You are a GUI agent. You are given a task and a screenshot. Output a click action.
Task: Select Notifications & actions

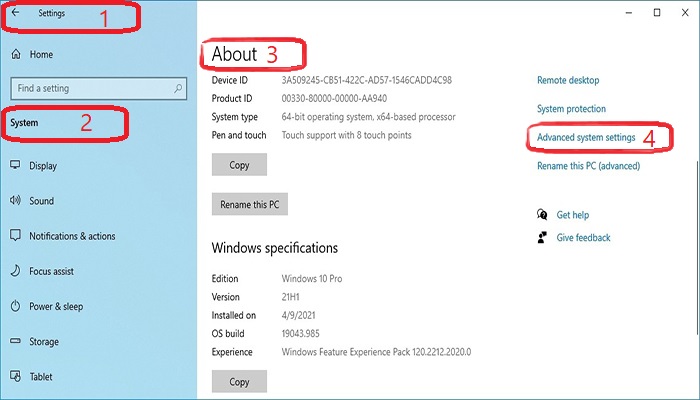72,236
